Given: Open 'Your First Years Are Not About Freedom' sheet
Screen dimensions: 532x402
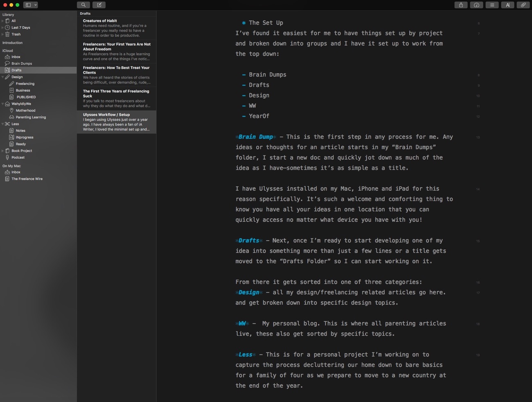Looking at the screenshot, I should (x=117, y=52).
